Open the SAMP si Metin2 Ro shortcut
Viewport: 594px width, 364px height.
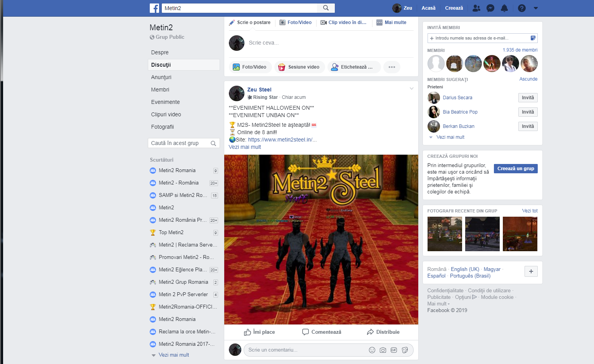[x=184, y=195]
